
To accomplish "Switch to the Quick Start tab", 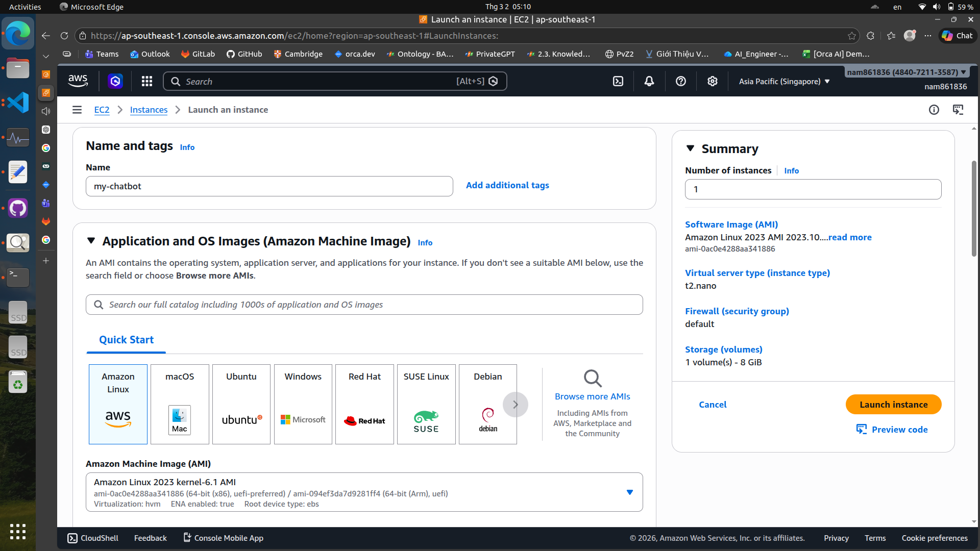I will pyautogui.click(x=126, y=340).
